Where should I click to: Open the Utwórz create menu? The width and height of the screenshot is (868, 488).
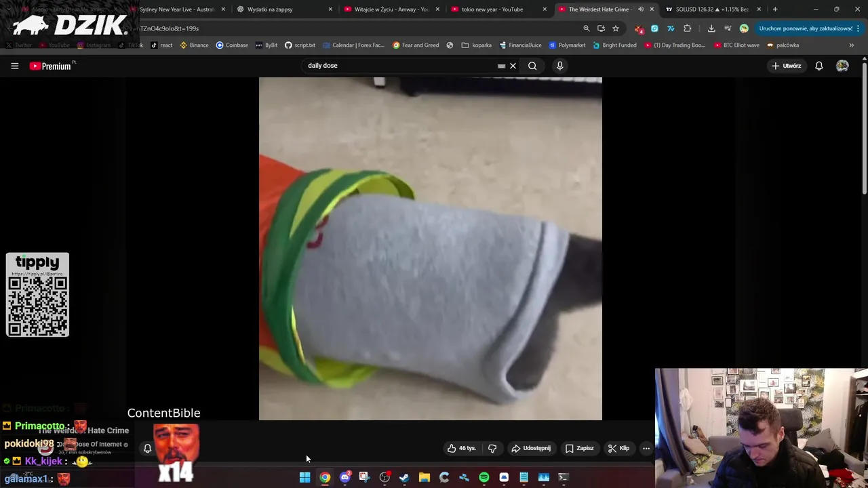click(x=787, y=66)
